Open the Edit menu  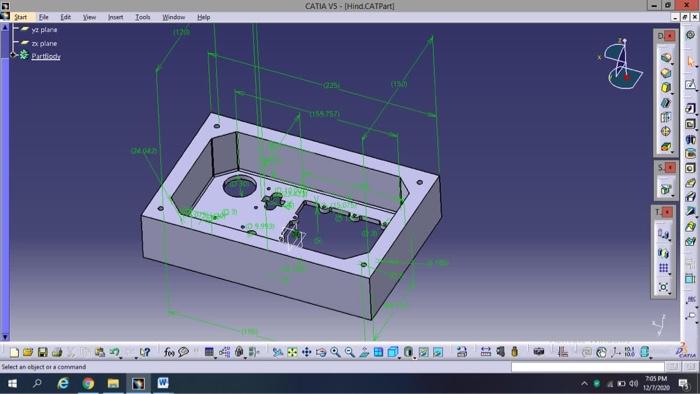pyautogui.click(x=66, y=17)
